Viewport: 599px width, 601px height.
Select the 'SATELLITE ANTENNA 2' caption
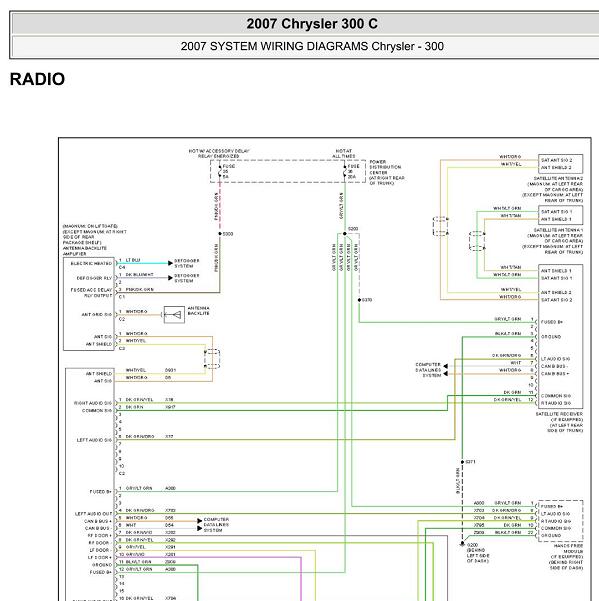tap(558, 179)
